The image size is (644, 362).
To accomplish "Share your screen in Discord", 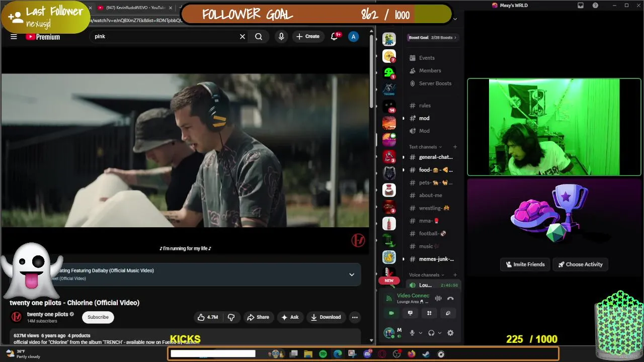I will 410,313.
